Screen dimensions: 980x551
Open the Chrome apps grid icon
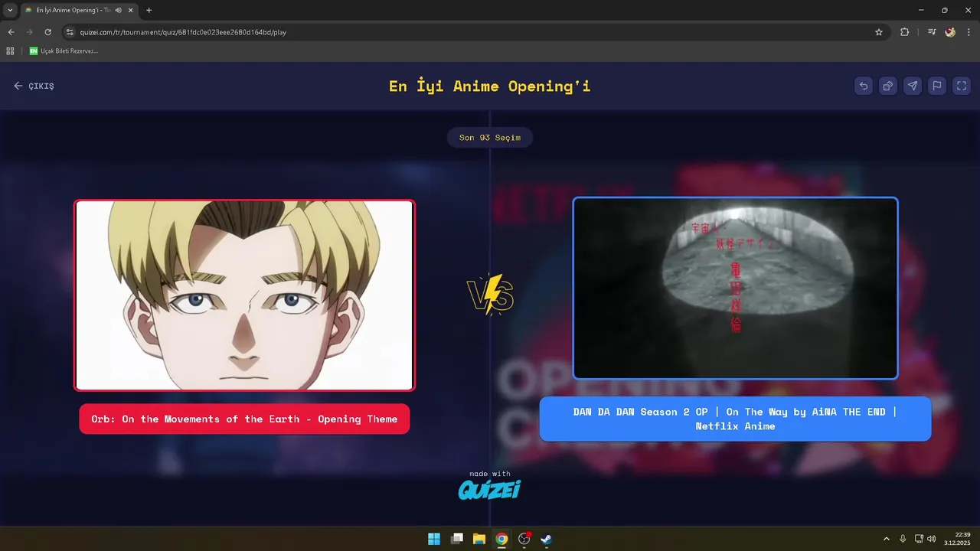(10, 51)
